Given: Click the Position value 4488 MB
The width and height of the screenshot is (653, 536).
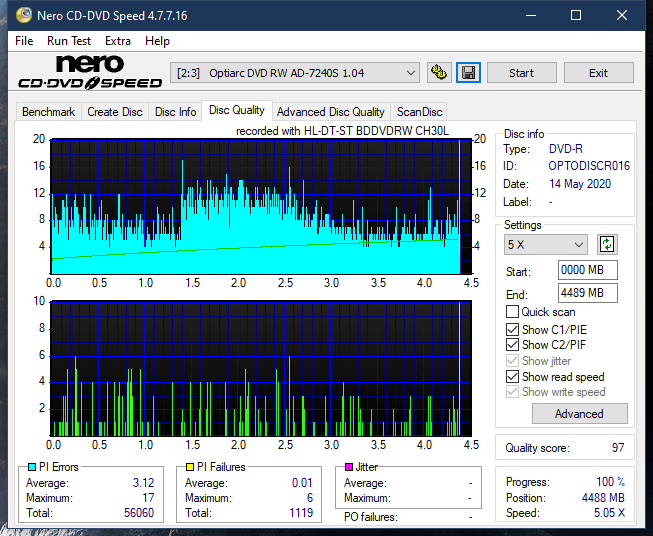Looking at the screenshot, I should coord(603,498).
